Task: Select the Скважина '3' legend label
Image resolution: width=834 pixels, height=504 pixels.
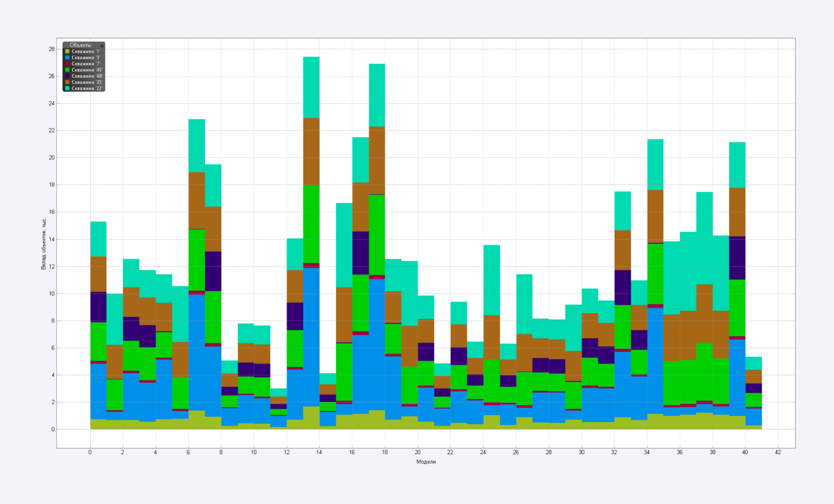Action: [86, 57]
